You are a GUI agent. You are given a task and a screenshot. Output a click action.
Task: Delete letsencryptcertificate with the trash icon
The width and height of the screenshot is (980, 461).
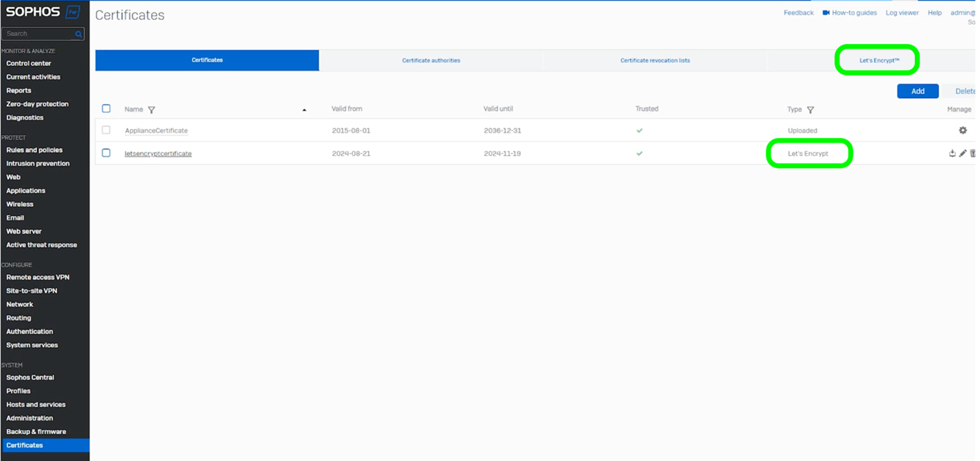pos(972,153)
